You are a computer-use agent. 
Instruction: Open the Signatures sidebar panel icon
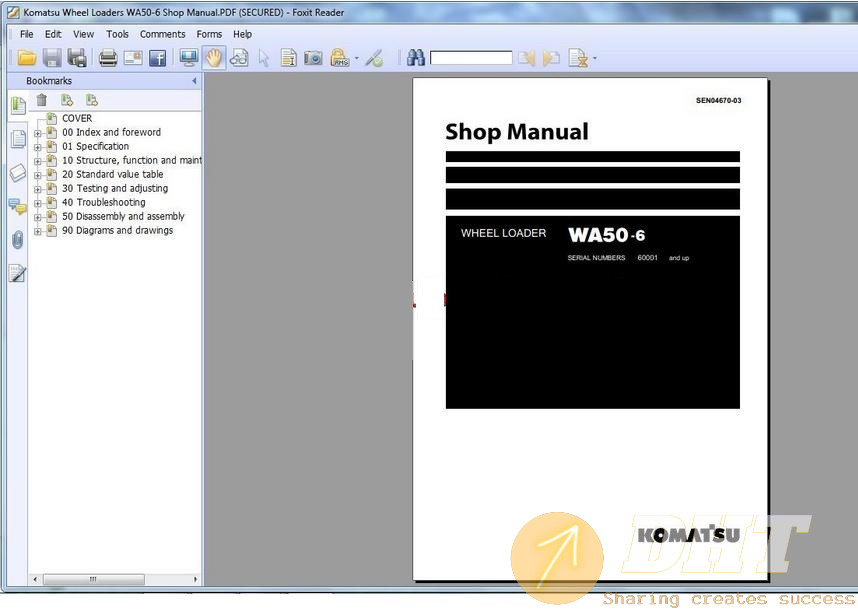[18, 273]
